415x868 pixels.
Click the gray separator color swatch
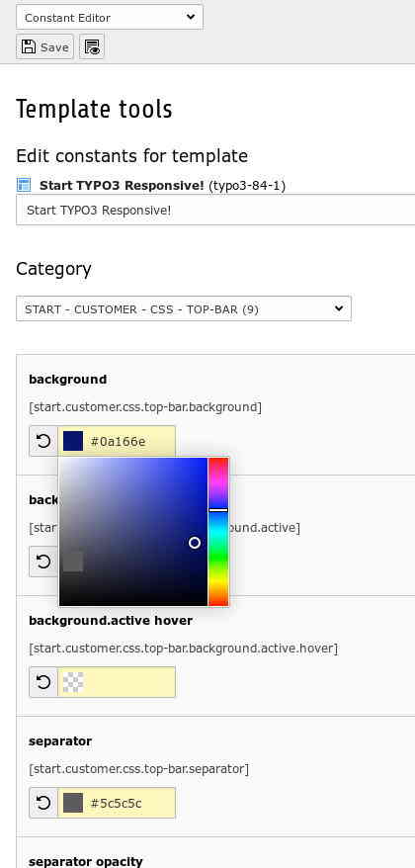coord(73,803)
